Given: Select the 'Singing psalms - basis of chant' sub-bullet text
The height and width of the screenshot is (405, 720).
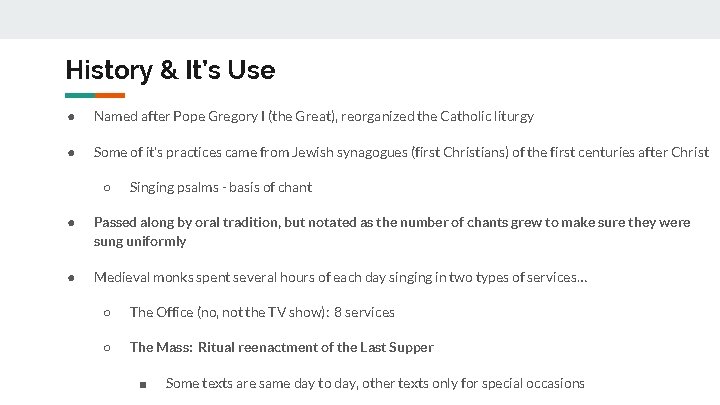Looking at the screenshot, I should [x=220, y=187].
